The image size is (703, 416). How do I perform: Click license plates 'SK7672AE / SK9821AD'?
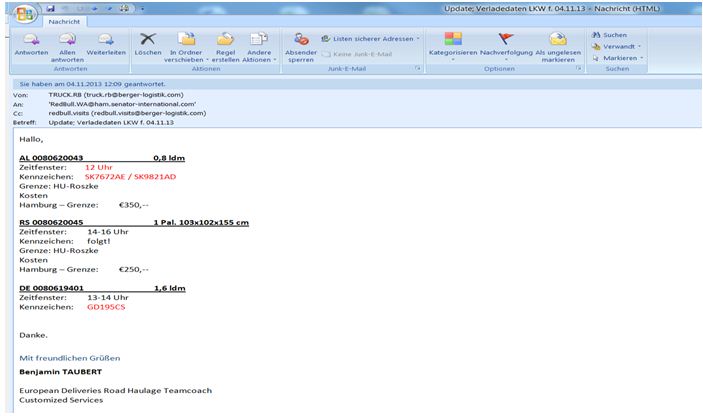click(x=130, y=177)
